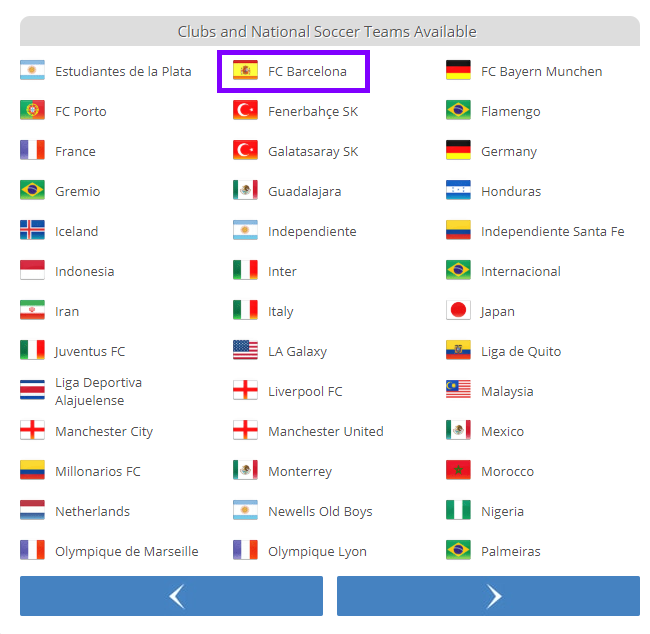This screenshot has height=634, width=650.
Task: Click the US flag beside LA Galaxy
Action: pyautogui.click(x=245, y=350)
